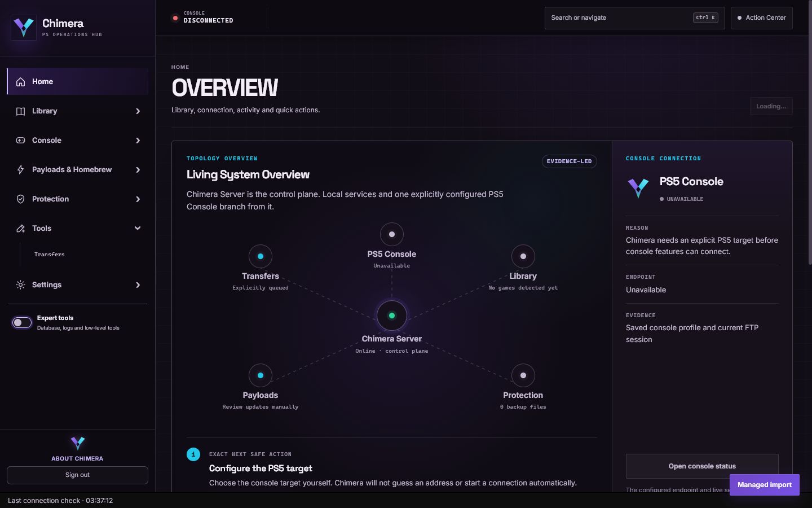Open the Settings menu item
This screenshot has height=508, width=812.
77,285
